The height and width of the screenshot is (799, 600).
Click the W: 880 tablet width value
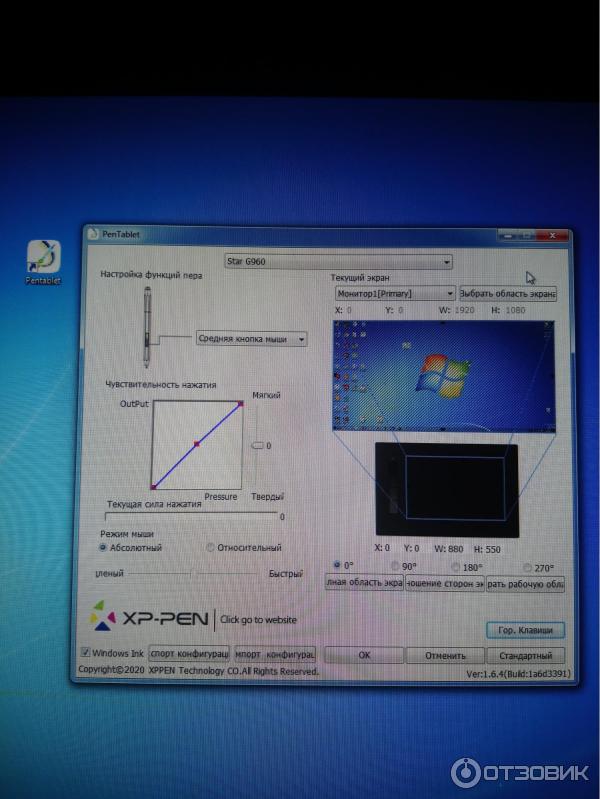tap(449, 549)
